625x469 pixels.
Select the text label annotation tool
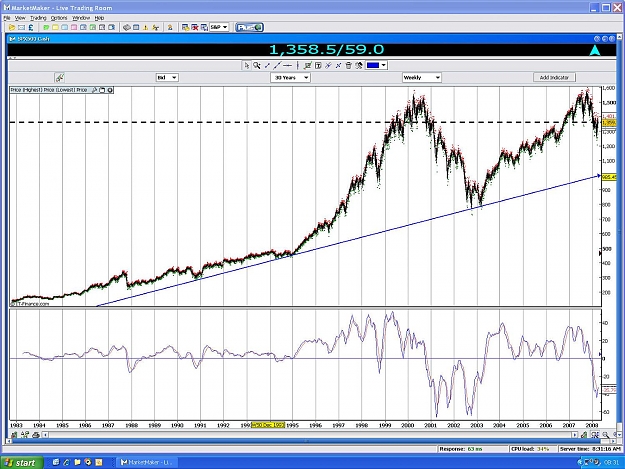[x=318, y=65]
